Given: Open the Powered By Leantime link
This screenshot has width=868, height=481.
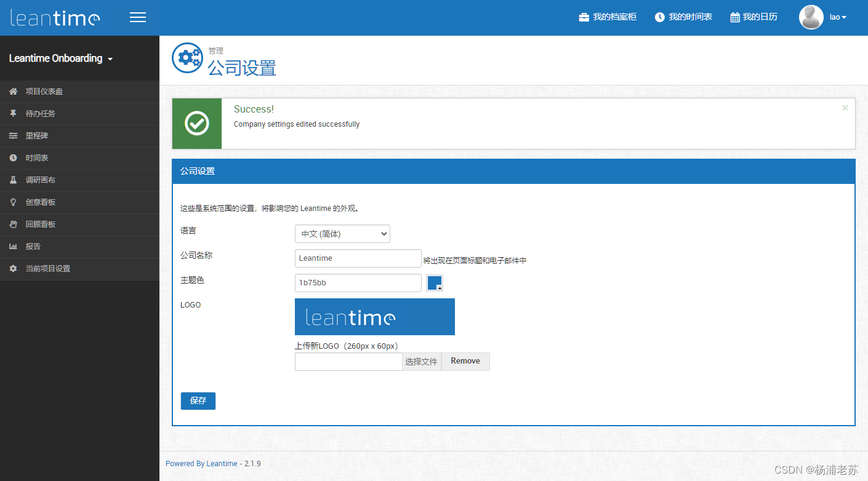Looking at the screenshot, I should pyautogui.click(x=201, y=463).
